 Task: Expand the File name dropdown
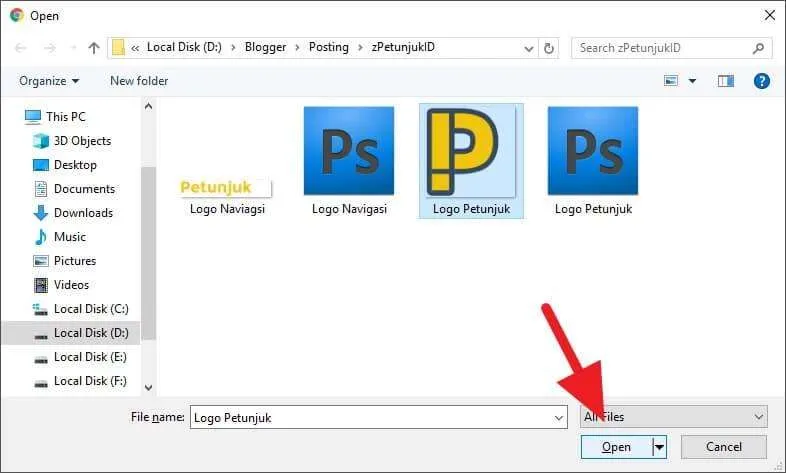(558, 418)
